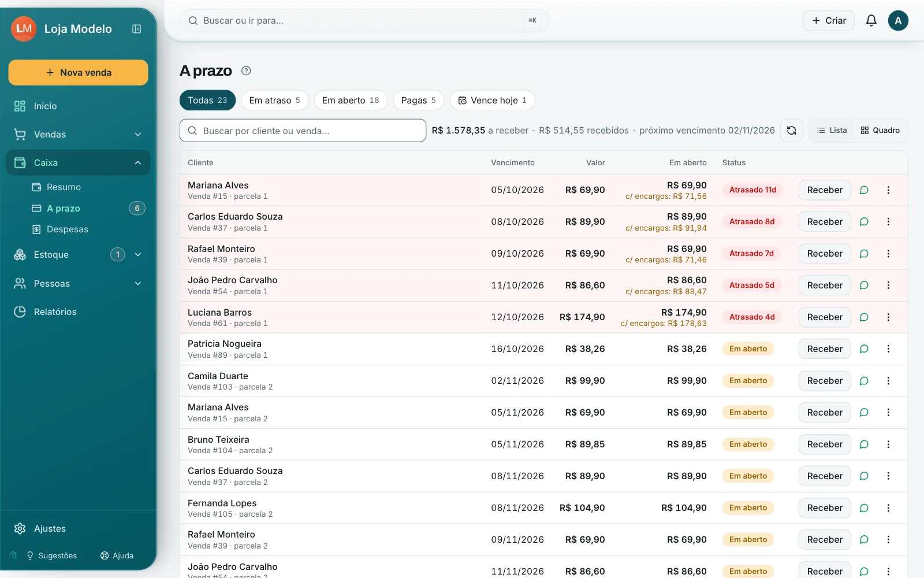The height and width of the screenshot is (578, 924).
Task: Switch to Lista view
Action: point(832,131)
